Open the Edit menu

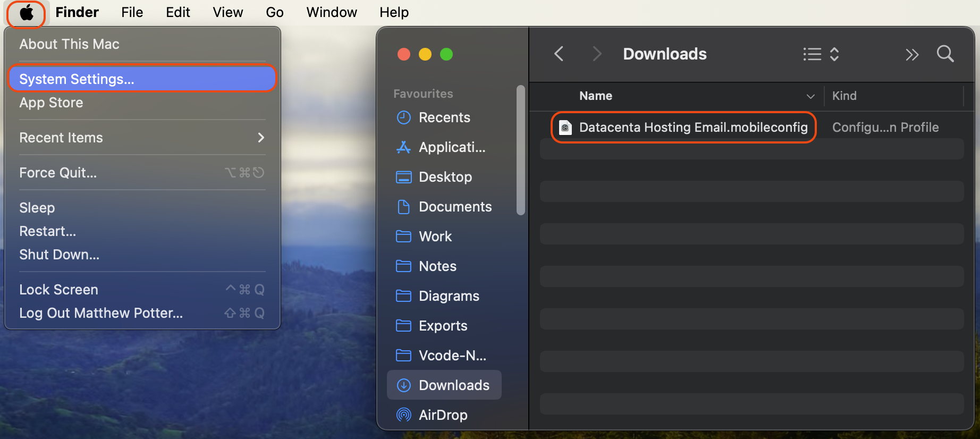pos(178,12)
